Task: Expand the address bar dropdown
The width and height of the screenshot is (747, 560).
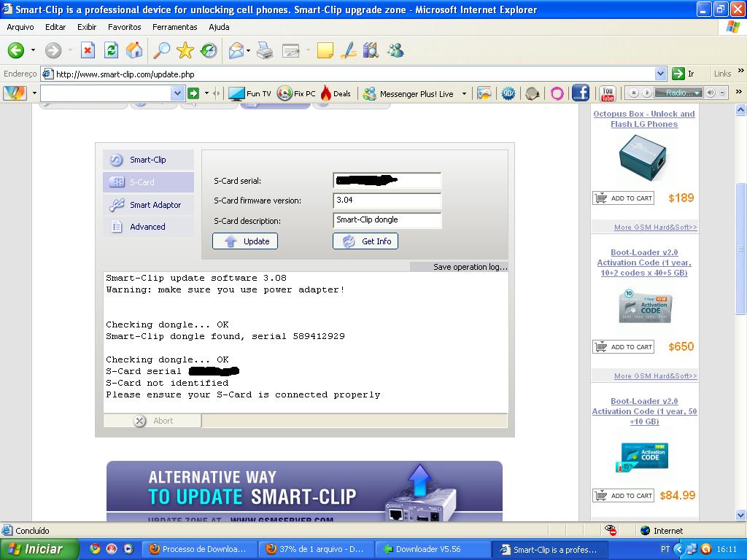Action: pos(660,74)
